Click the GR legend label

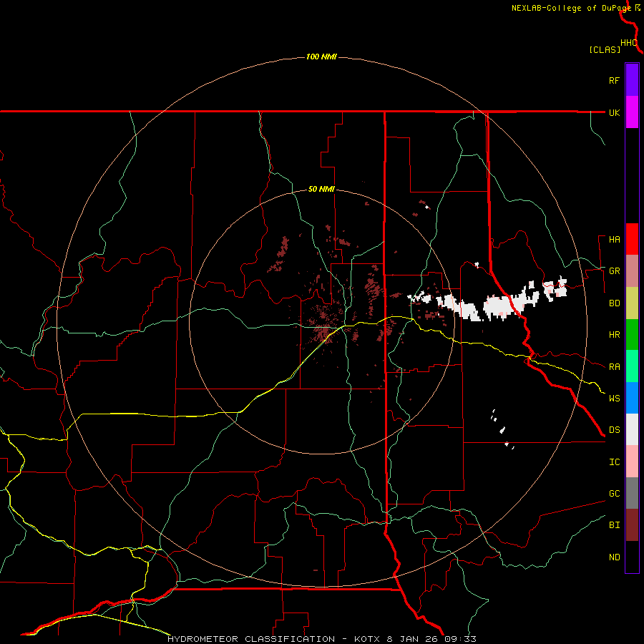coord(614,271)
